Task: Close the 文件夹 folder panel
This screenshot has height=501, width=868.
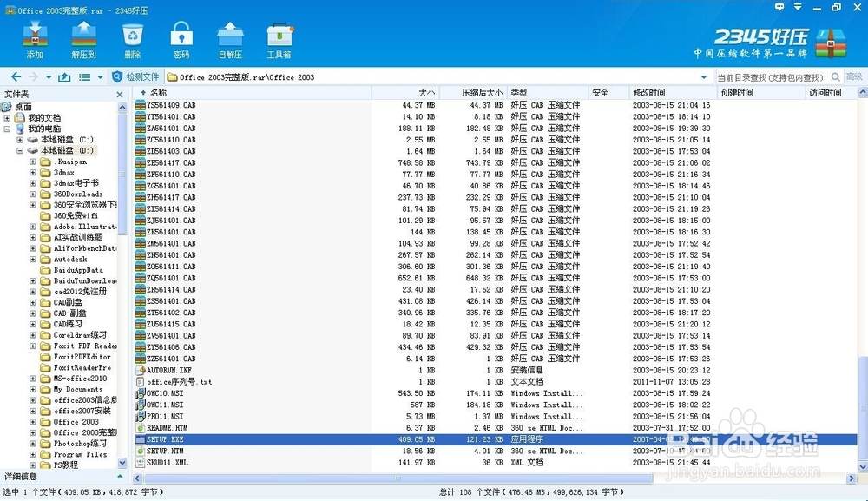Action: [x=120, y=95]
